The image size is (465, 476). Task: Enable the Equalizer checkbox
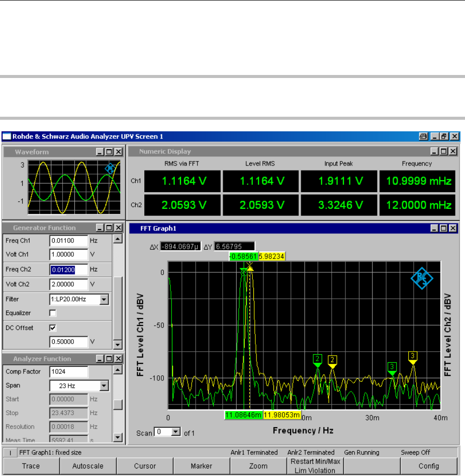point(53,313)
